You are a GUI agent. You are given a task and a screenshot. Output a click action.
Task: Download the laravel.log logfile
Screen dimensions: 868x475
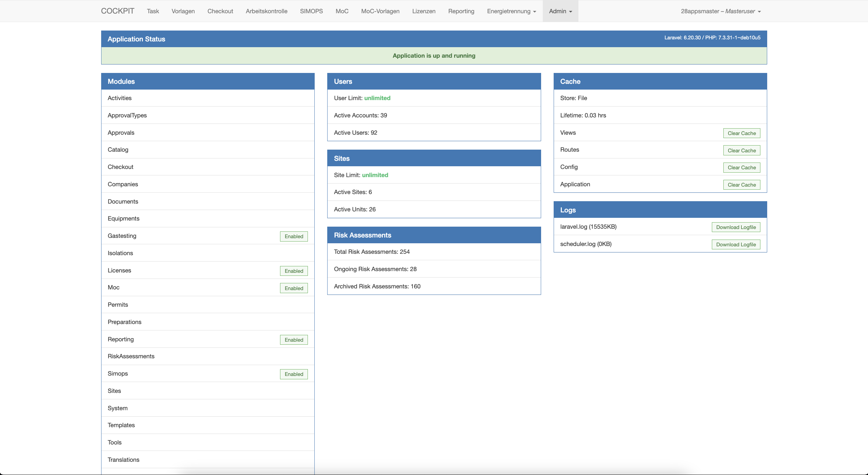tap(736, 227)
